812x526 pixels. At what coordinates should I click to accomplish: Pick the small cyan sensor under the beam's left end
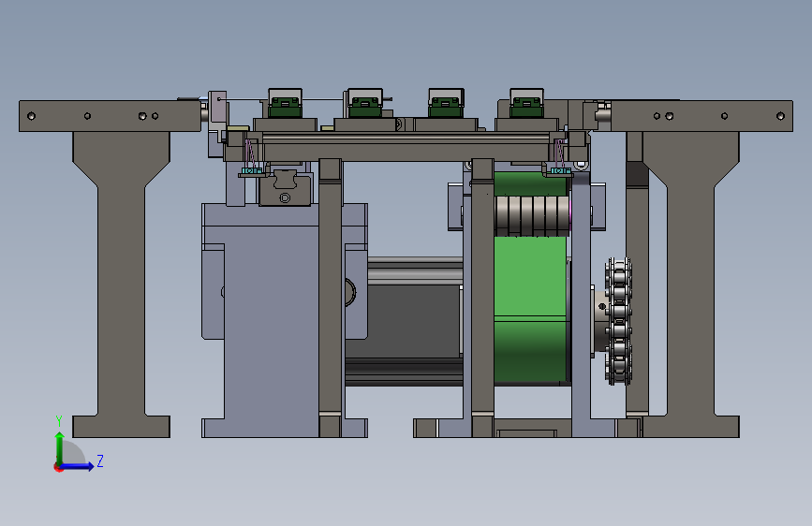click(x=251, y=170)
